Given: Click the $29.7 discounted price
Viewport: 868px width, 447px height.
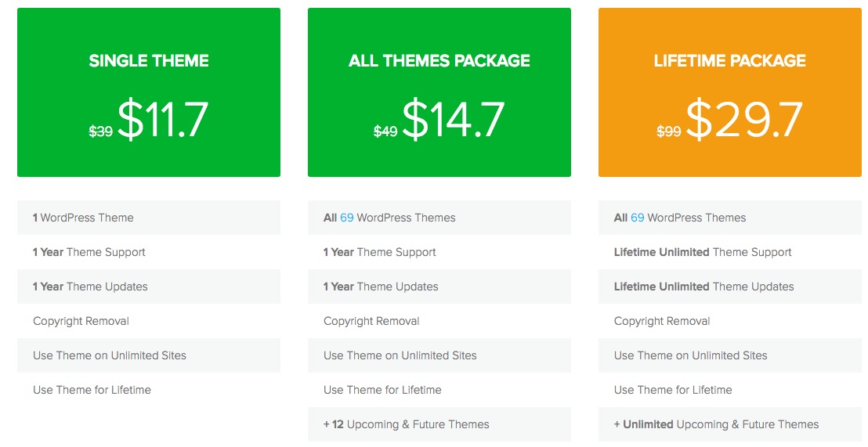Looking at the screenshot, I should pos(744,121).
